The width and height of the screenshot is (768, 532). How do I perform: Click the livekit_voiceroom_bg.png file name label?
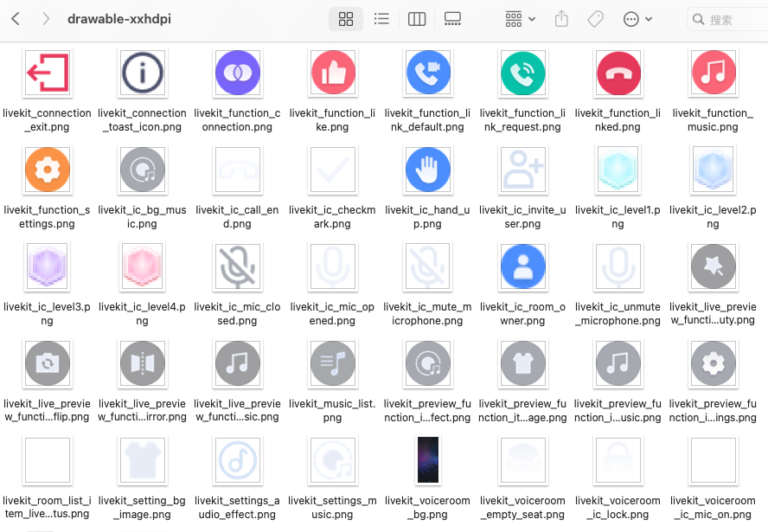click(427, 508)
